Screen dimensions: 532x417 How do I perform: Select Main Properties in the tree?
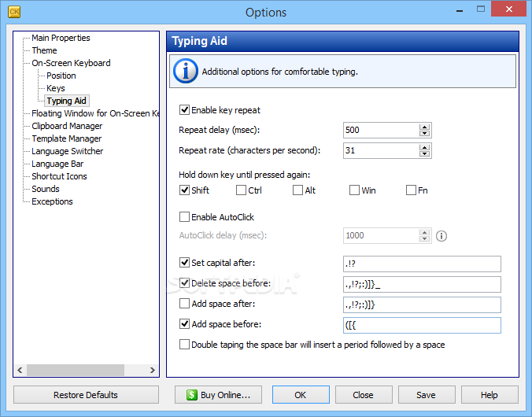[x=61, y=38]
